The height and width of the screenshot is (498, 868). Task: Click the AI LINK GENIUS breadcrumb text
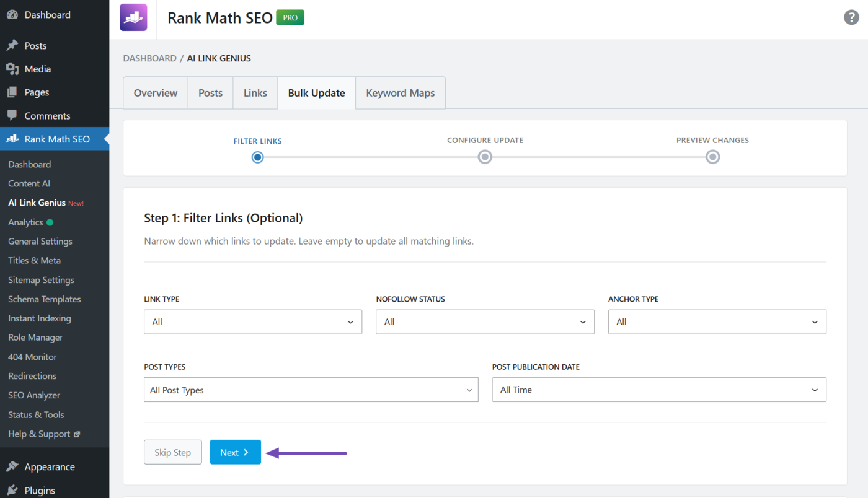coord(219,58)
